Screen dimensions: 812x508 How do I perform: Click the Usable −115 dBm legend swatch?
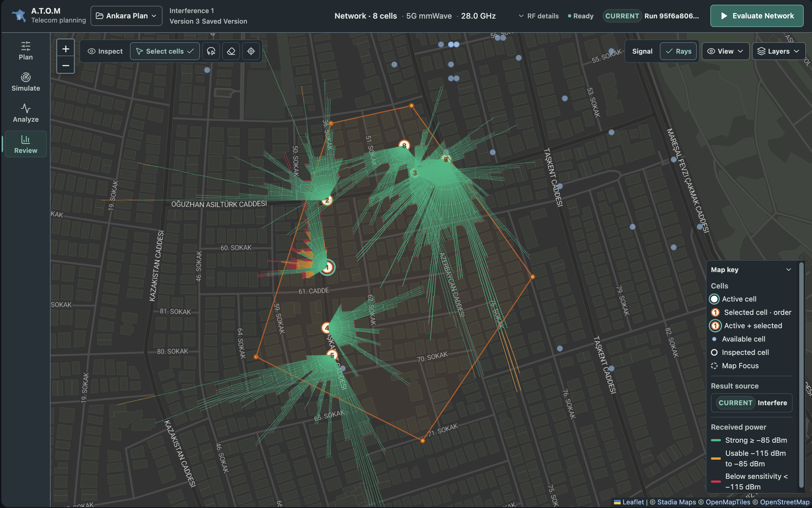pos(716,458)
